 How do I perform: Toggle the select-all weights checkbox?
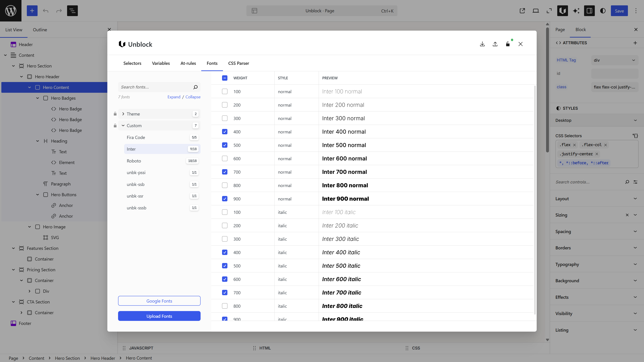225,78
